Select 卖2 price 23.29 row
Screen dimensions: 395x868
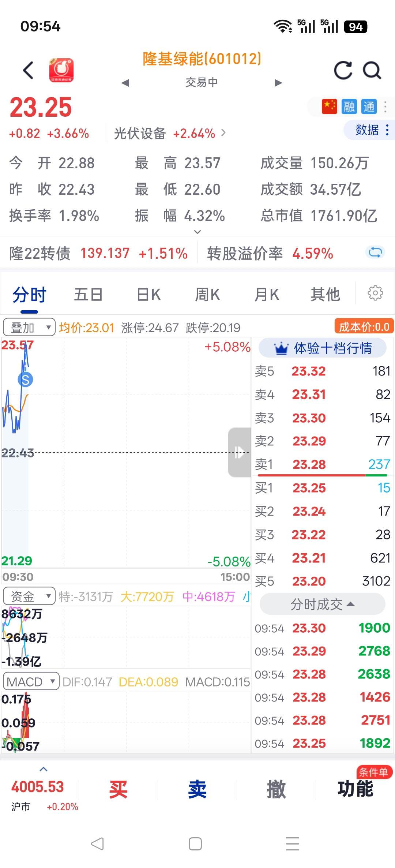click(x=323, y=441)
